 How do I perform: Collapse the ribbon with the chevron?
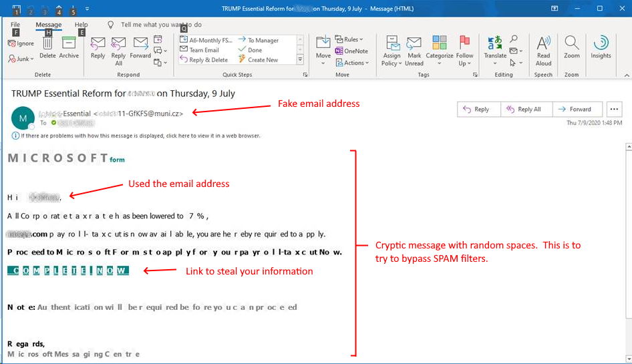click(627, 75)
